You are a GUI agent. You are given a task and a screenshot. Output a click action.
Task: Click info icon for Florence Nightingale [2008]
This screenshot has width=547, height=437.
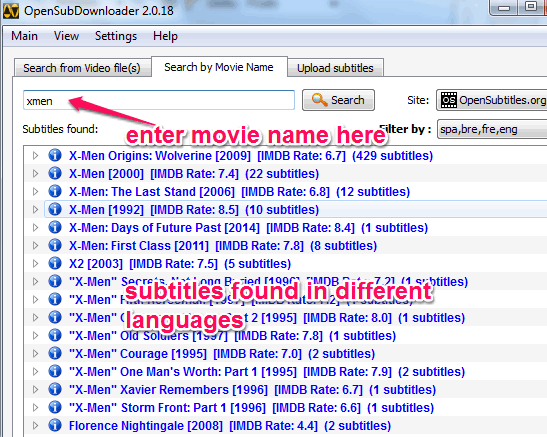tap(55, 425)
